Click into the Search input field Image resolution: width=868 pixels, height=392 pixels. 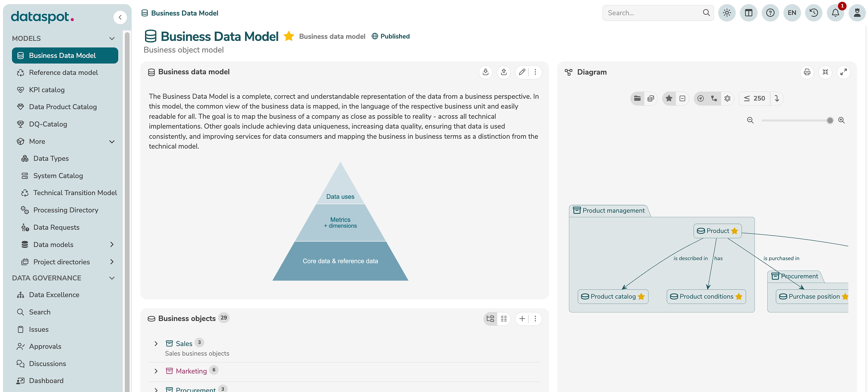point(652,13)
